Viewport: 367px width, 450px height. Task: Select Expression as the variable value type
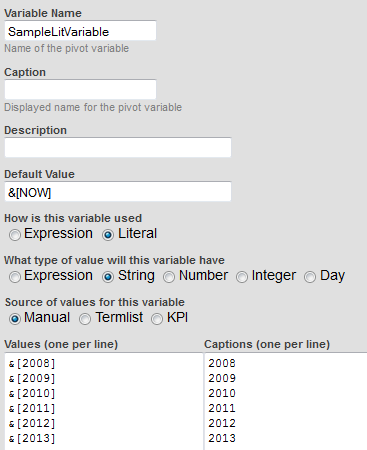pos(15,277)
